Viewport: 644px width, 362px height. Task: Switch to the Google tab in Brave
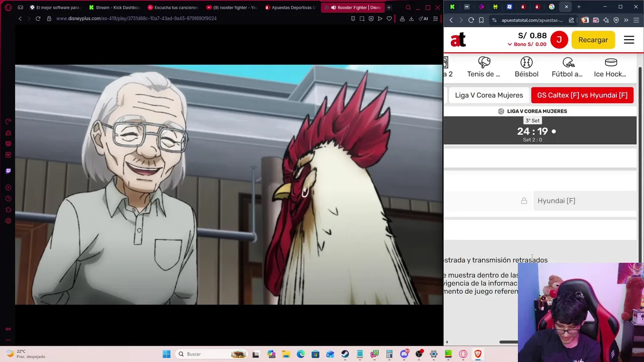click(551, 7)
